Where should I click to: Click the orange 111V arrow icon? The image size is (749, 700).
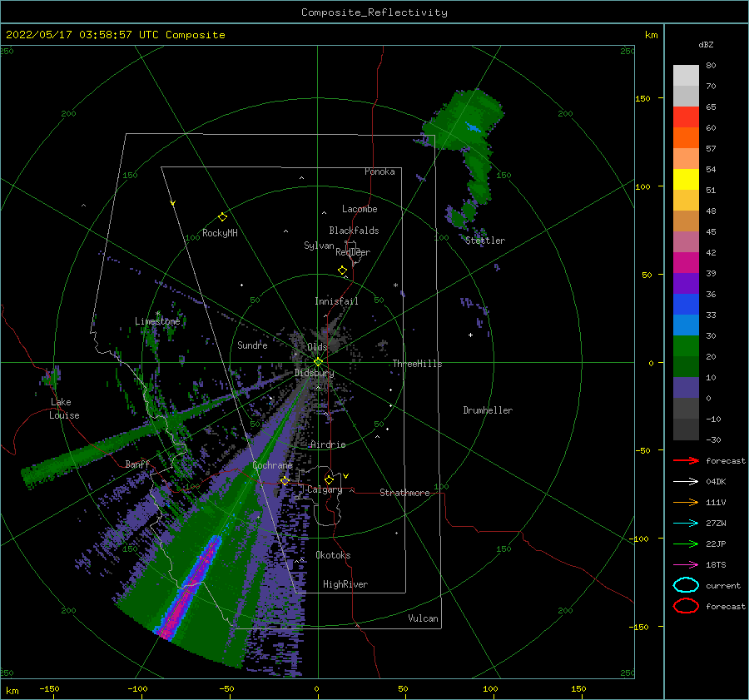(686, 502)
